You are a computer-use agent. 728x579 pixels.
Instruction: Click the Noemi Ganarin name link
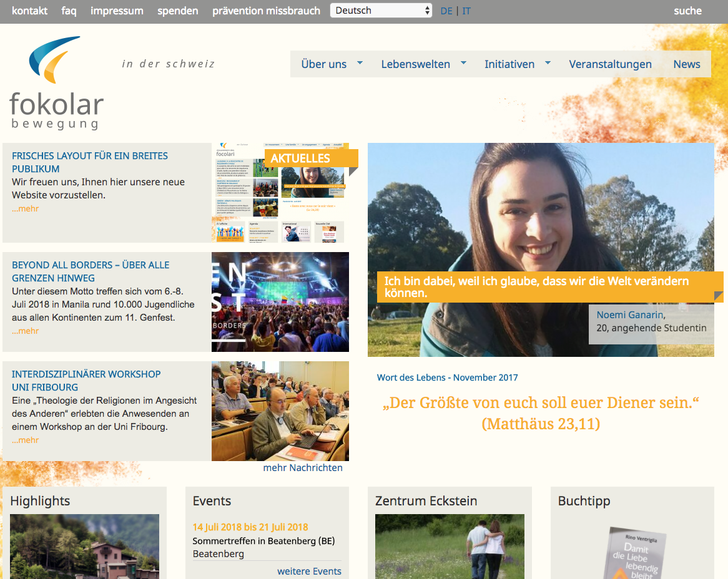click(x=630, y=314)
